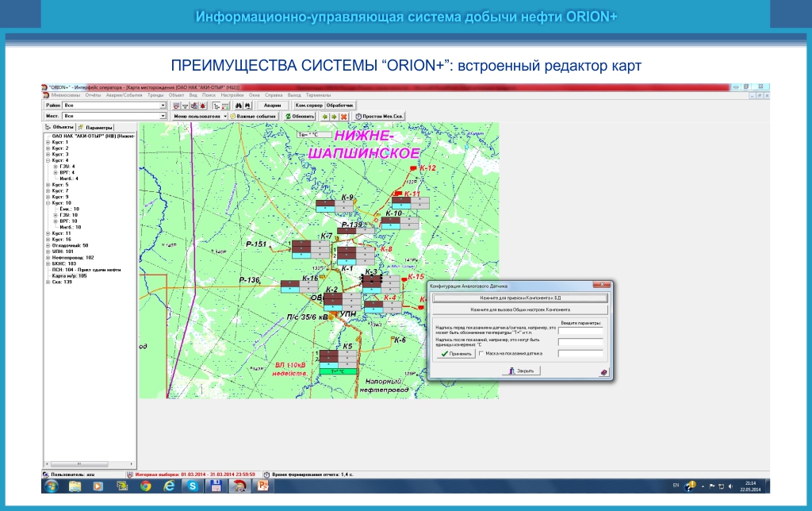
Task: Click 'Применить' in the sensor dialog
Action: pos(456,354)
